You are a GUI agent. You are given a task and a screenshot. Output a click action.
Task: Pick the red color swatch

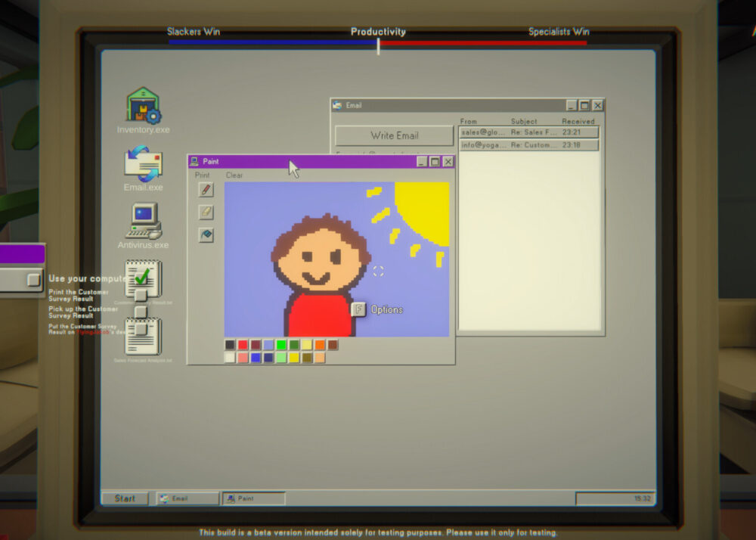coord(243,345)
